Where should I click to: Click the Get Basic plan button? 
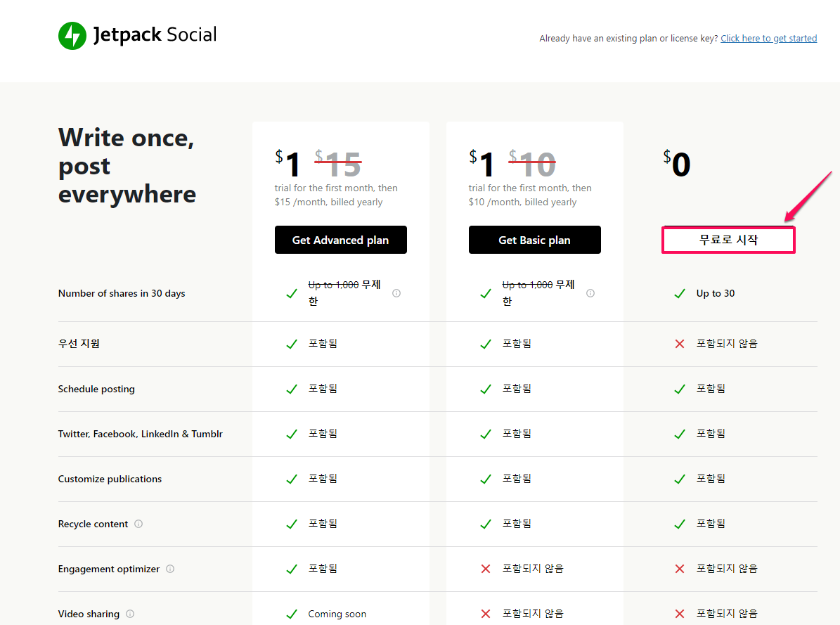534,240
